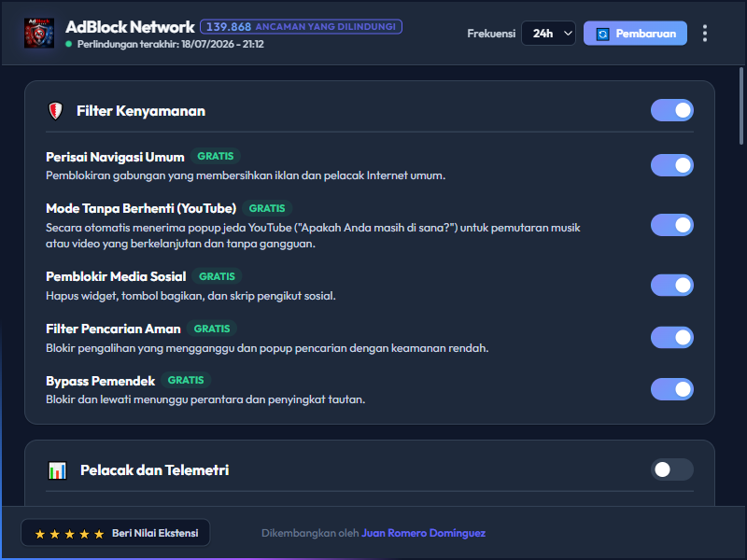Image resolution: width=747 pixels, height=560 pixels.
Task: Open the Frekuensi 24h dropdown
Action: click(548, 34)
